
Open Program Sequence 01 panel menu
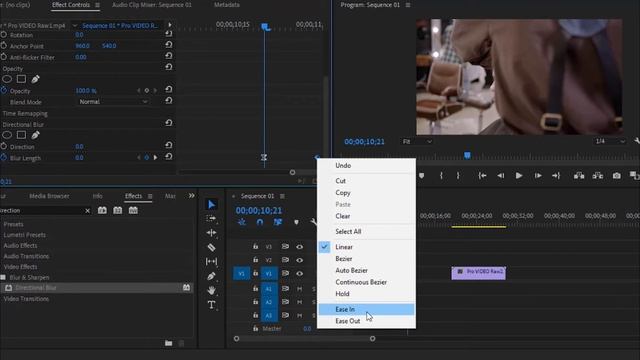(x=408, y=5)
